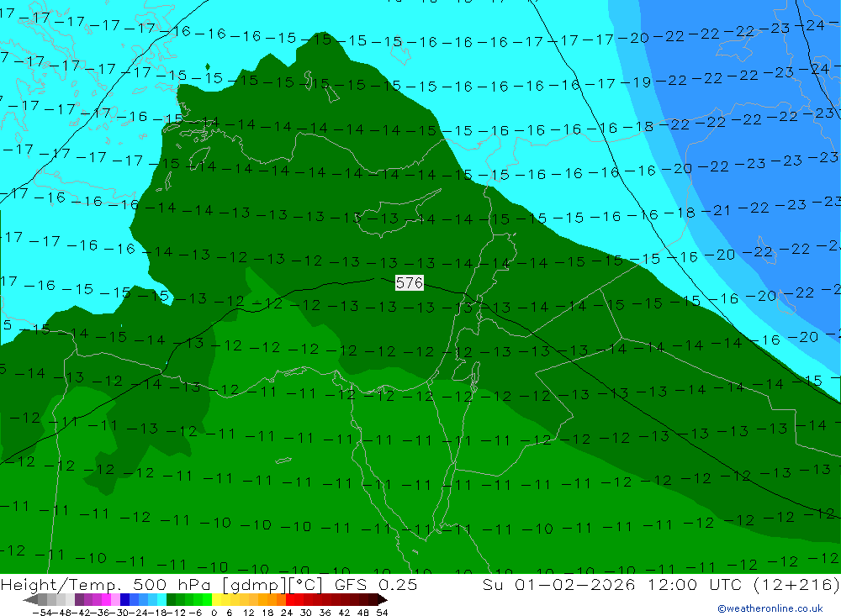The height and width of the screenshot is (616, 841).
Task: Click the gray left arrow end of legend
Action: [x=30, y=599]
